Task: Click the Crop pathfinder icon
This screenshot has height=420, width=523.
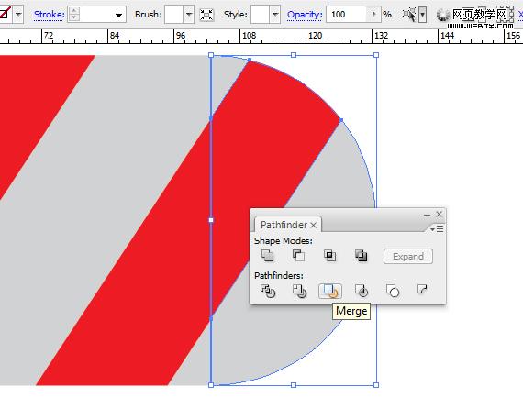Action: [362, 291]
